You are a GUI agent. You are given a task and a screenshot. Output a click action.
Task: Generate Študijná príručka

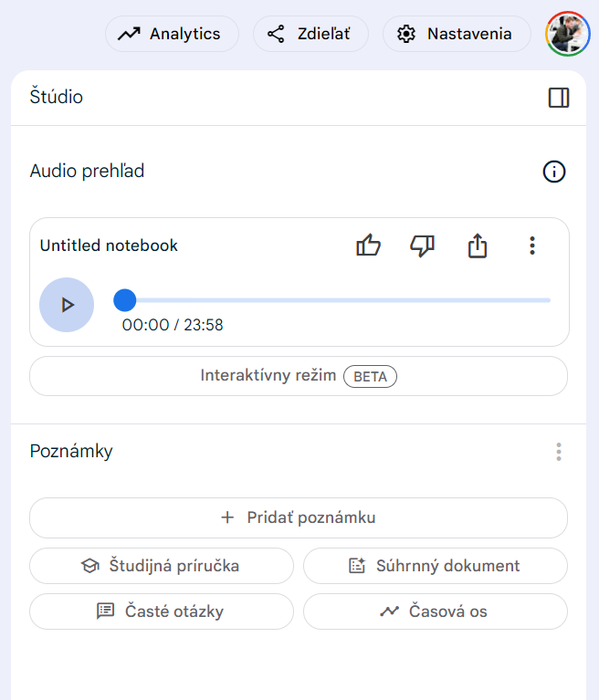162,566
